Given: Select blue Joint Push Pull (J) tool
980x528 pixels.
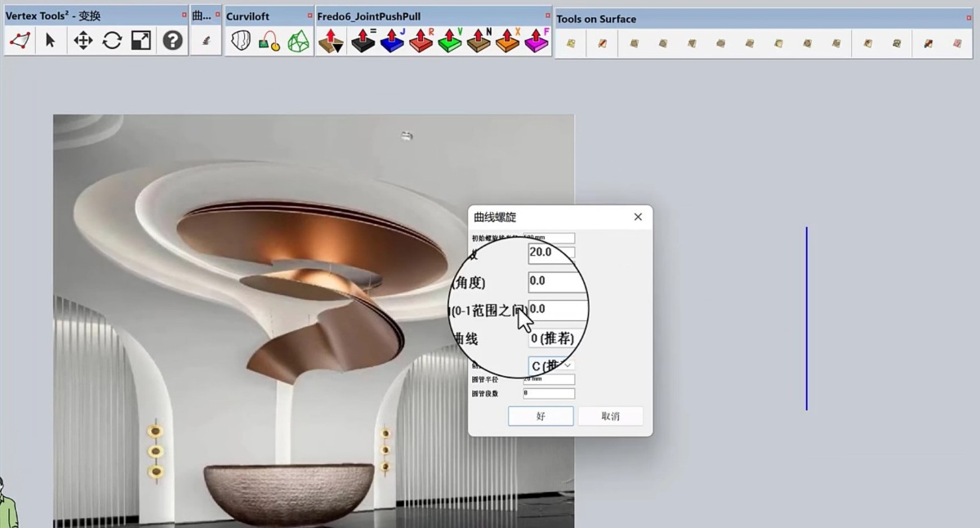Looking at the screenshot, I should (392, 40).
